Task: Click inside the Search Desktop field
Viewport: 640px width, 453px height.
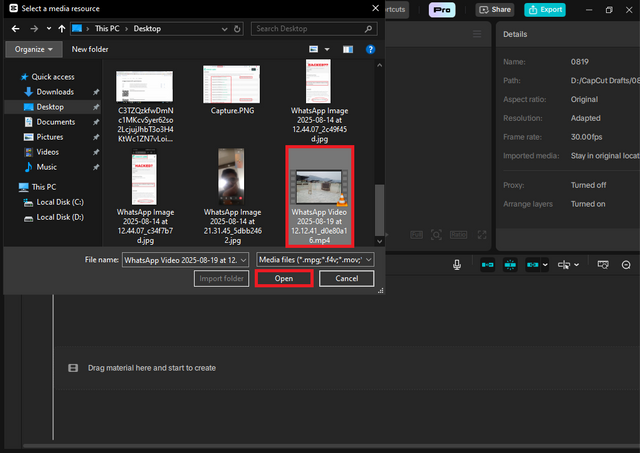Action: pos(313,29)
